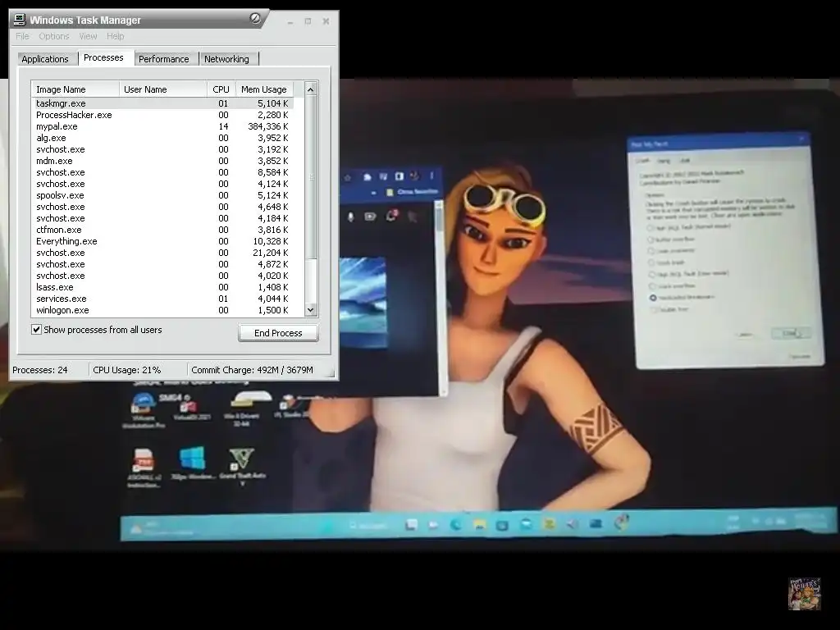Sort processes by the Mem Usage column
This screenshot has width=840, height=630.
[265, 89]
